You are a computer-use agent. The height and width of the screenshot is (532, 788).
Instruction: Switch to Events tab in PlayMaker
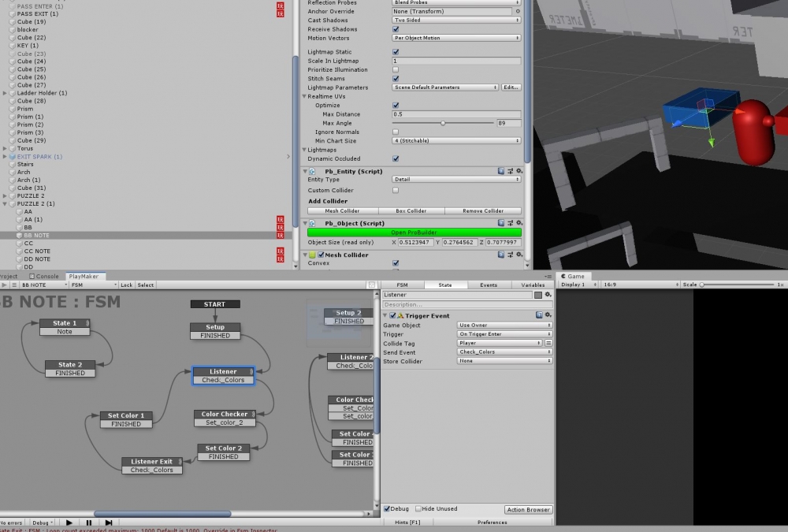[489, 285]
